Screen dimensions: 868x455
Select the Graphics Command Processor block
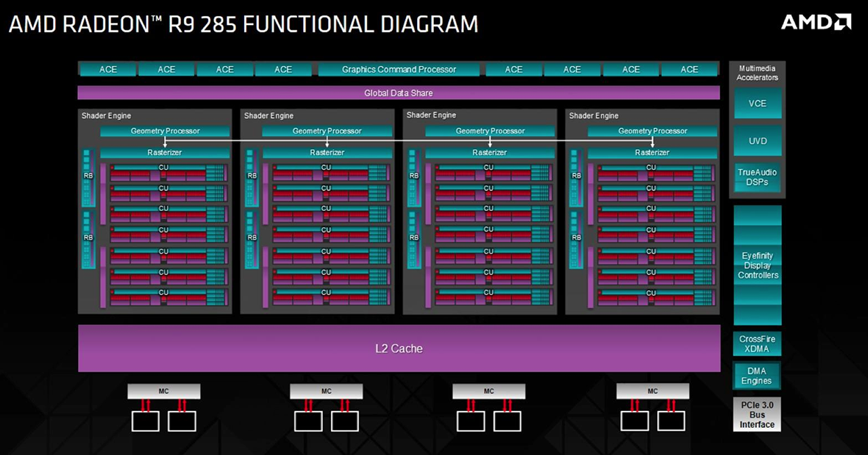399,69
